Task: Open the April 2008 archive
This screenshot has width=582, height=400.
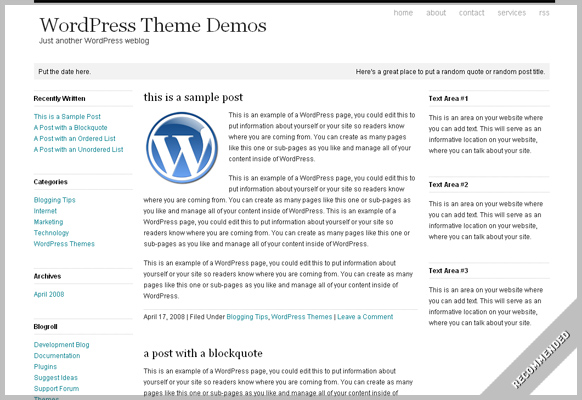Action: tap(49, 294)
